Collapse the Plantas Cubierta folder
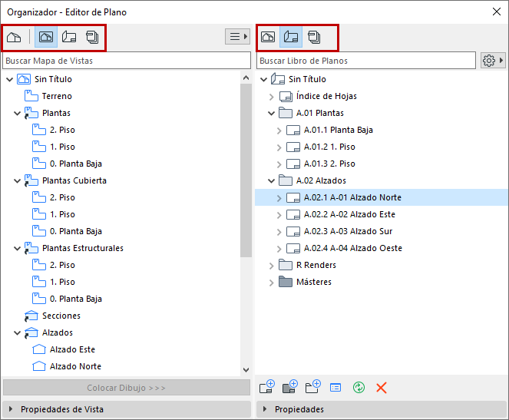The height and width of the screenshot is (420, 509). click(x=17, y=180)
